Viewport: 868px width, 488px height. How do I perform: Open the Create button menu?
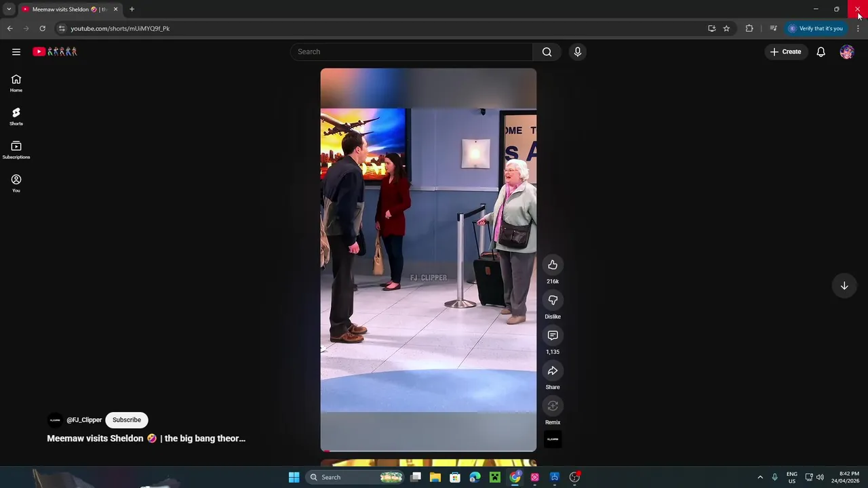coord(785,52)
